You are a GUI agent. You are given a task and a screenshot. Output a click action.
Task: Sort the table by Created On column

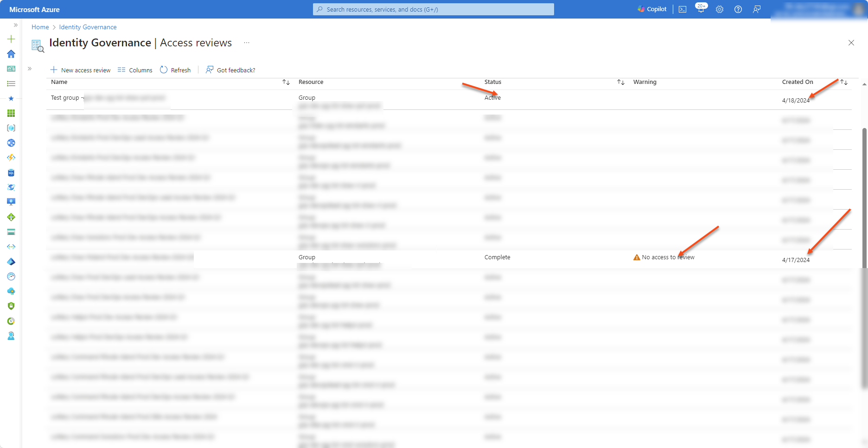click(x=844, y=82)
